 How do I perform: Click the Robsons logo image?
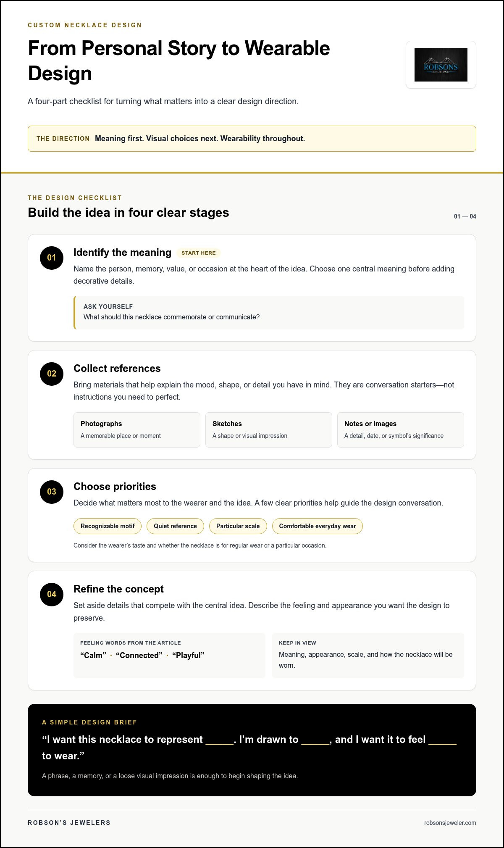pos(441,65)
